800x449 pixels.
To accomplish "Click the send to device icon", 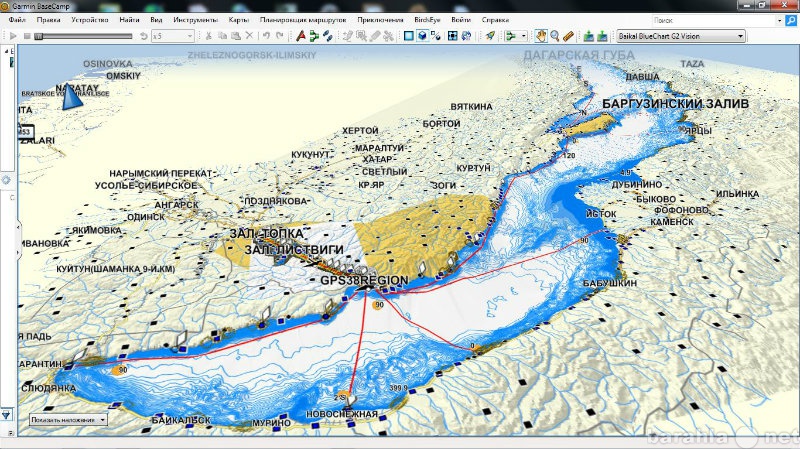I will pyautogui.click(x=589, y=36).
